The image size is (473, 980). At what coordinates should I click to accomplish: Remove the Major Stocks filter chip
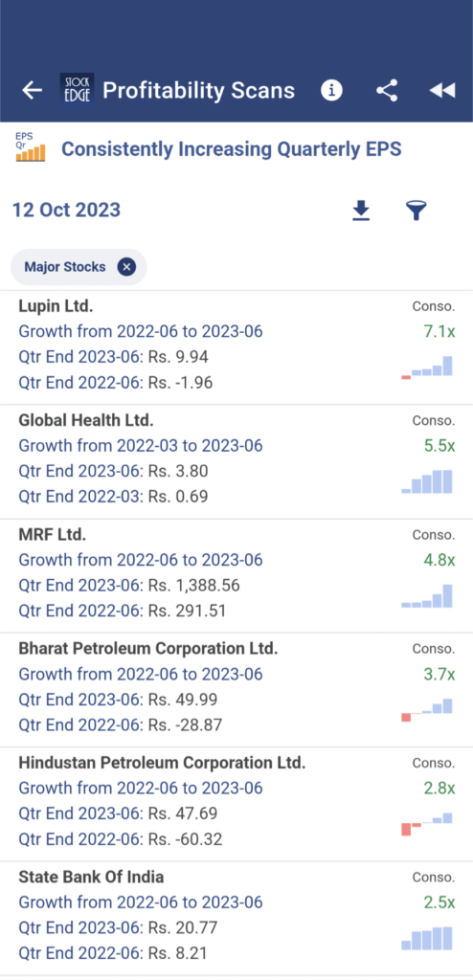pos(126,268)
